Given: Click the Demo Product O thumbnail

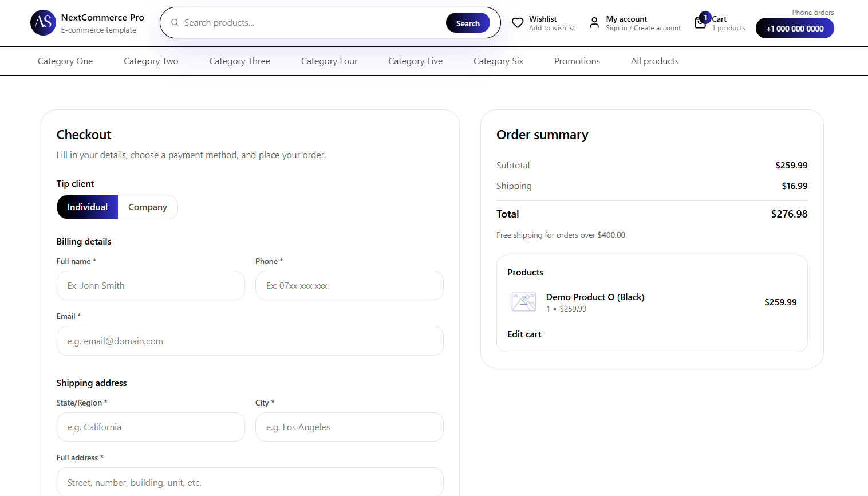Looking at the screenshot, I should click(x=523, y=302).
